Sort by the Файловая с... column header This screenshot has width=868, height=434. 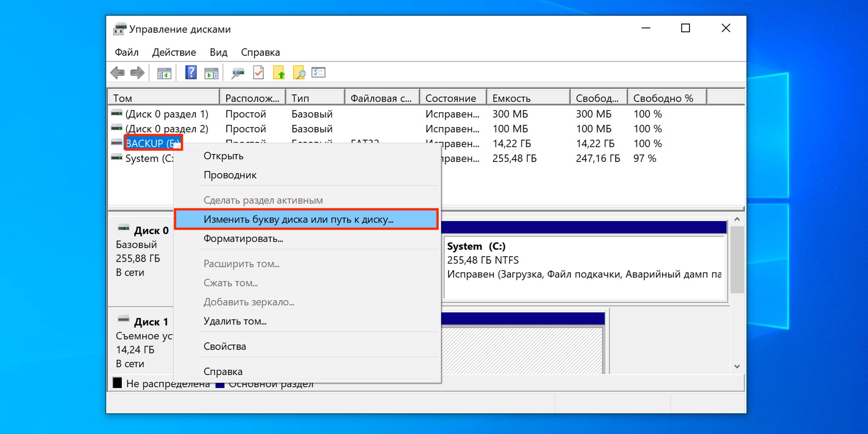coord(382,98)
